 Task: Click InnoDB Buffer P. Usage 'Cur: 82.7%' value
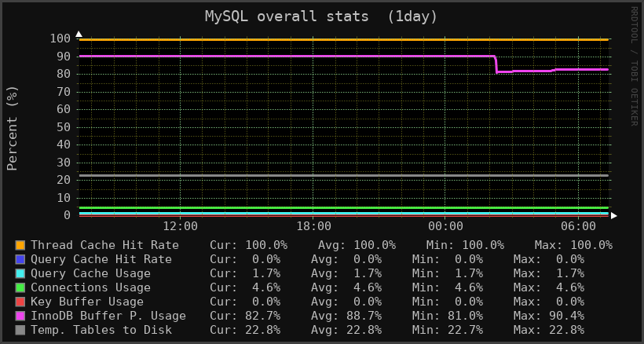[245, 316]
